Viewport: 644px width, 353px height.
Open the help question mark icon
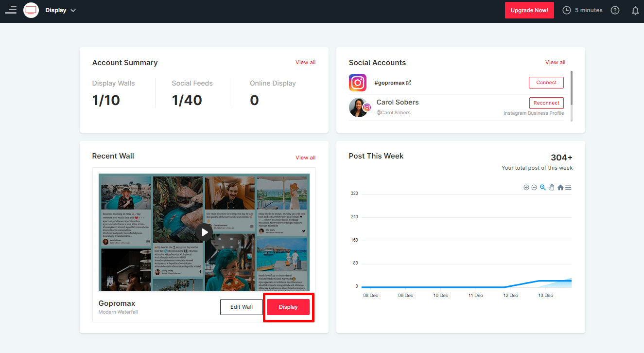tap(615, 10)
